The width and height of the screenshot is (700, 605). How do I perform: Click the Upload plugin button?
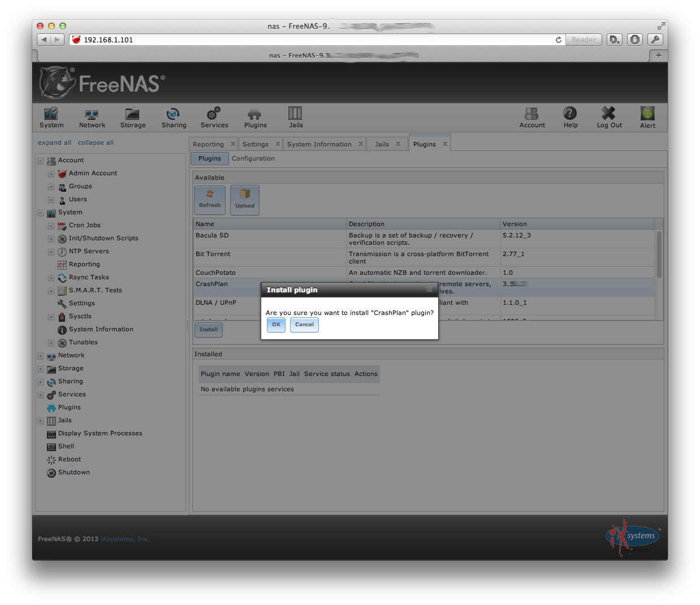245,200
